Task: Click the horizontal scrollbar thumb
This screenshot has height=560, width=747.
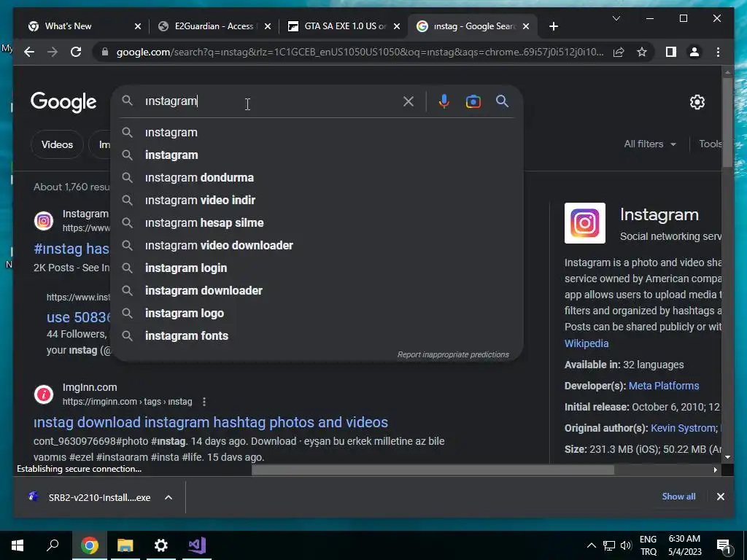Action: [433, 470]
